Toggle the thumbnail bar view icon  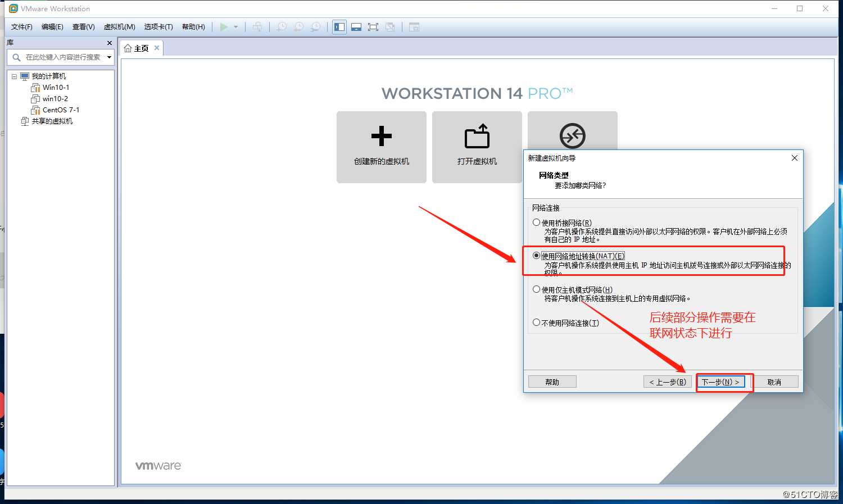coord(356,27)
